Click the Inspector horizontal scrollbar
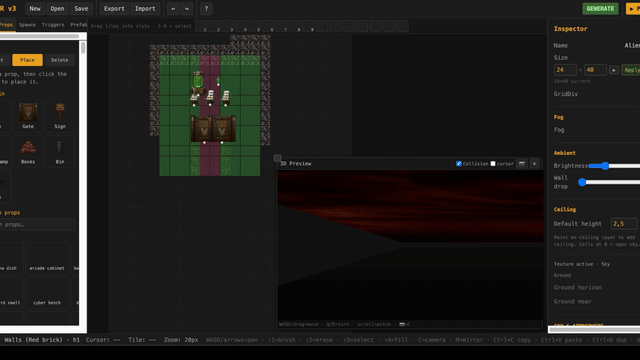The height and width of the screenshot is (360, 640). click(x=594, y=329)
